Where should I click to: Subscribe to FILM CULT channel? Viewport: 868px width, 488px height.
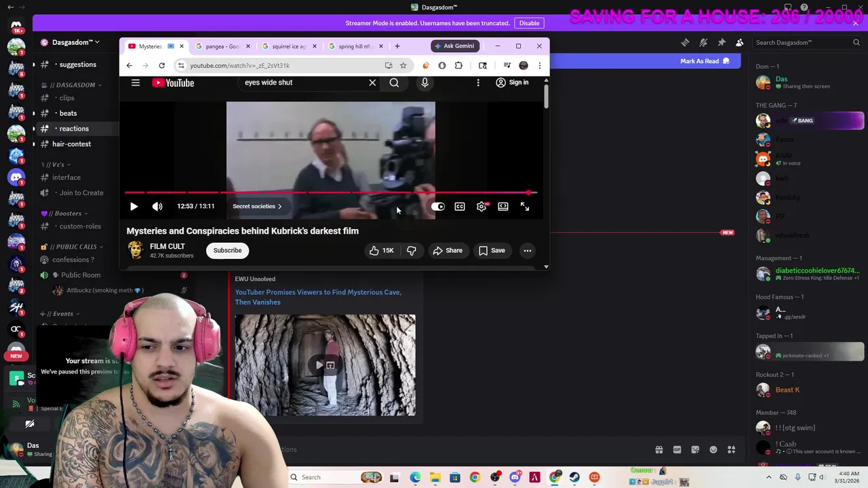pos(227,251)
